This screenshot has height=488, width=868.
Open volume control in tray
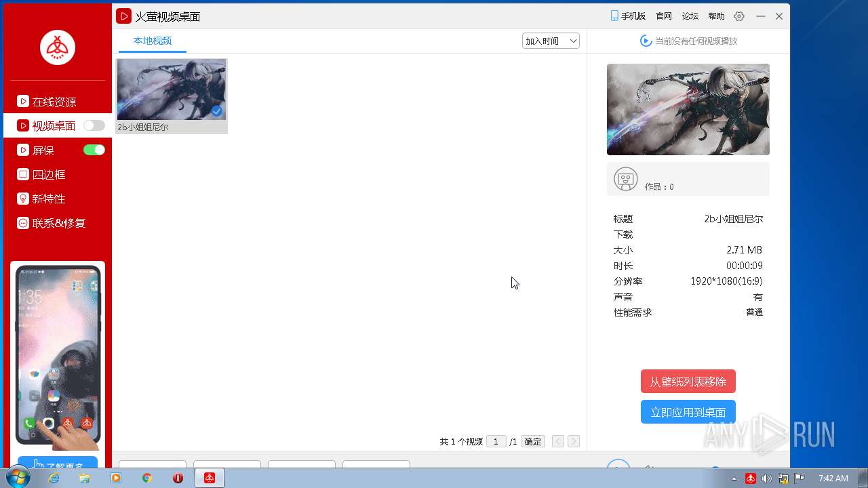click(x=767, y=478)
